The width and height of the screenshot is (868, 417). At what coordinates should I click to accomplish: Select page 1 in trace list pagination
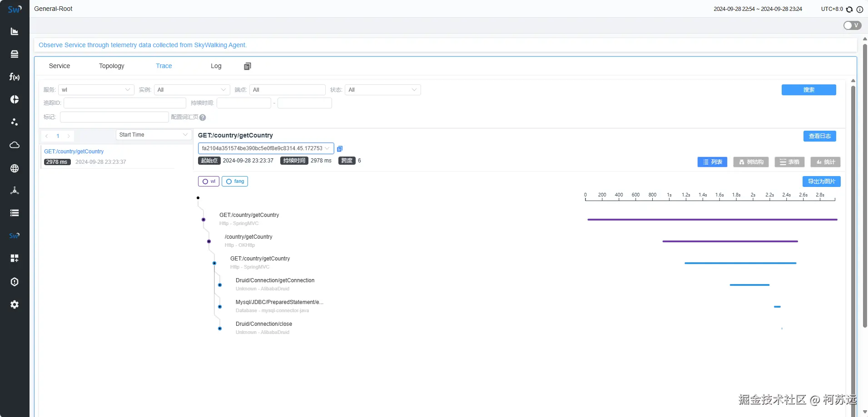click(x=58, y=136)
